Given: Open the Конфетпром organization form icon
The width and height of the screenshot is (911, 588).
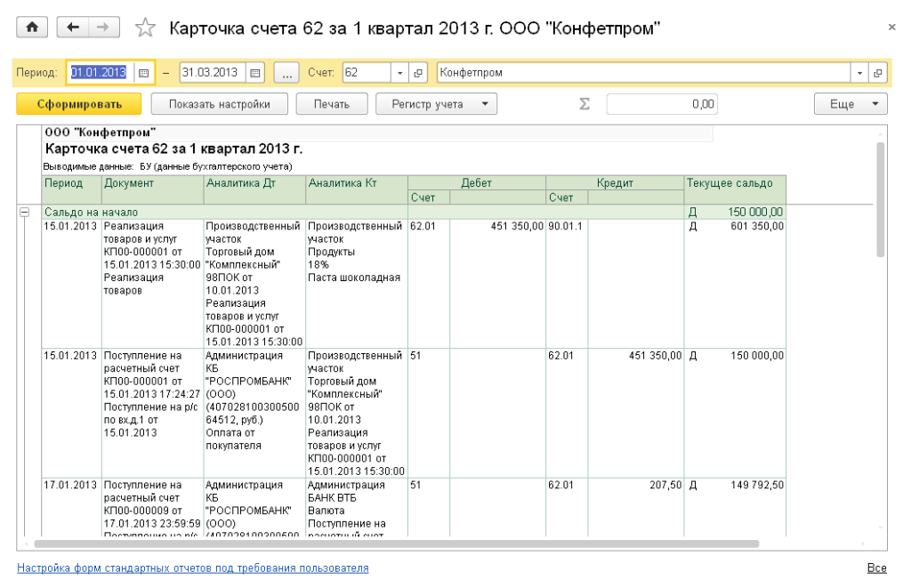Looking at the screenshot, I should coord(877,73).
